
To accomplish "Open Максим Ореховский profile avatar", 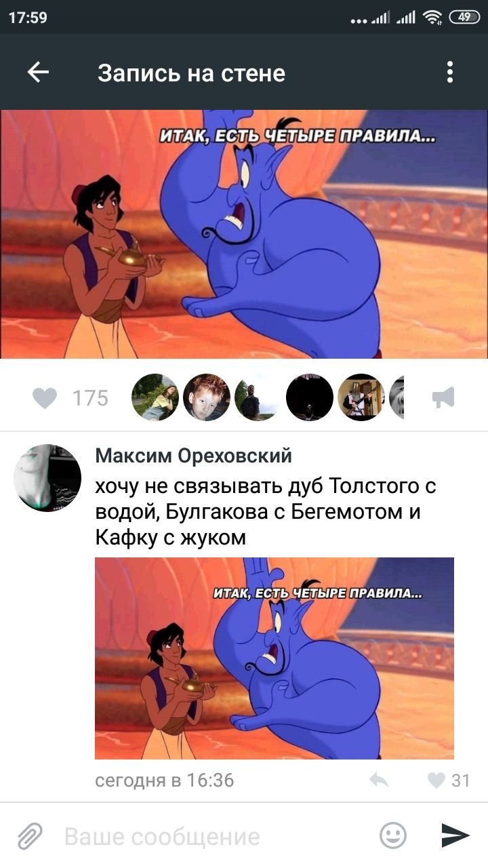I will [x=47, y=478].
